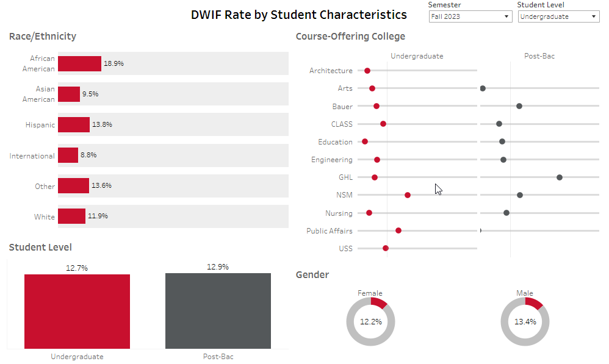Click the GHL Post-Bac gray dot

(x=560, y=177)
